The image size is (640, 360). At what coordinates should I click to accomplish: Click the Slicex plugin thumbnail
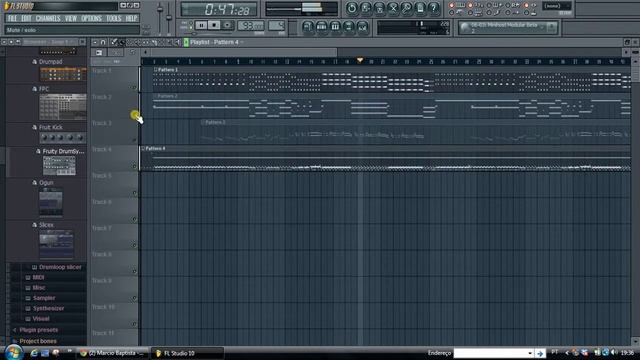56,244
